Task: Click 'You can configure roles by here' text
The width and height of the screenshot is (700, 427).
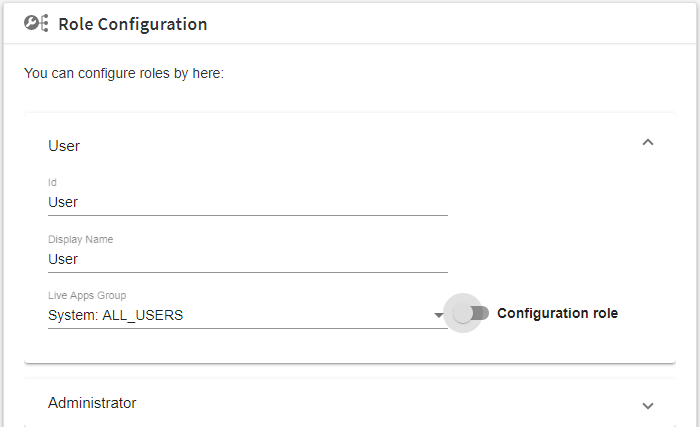Action: tap(124, 73)
